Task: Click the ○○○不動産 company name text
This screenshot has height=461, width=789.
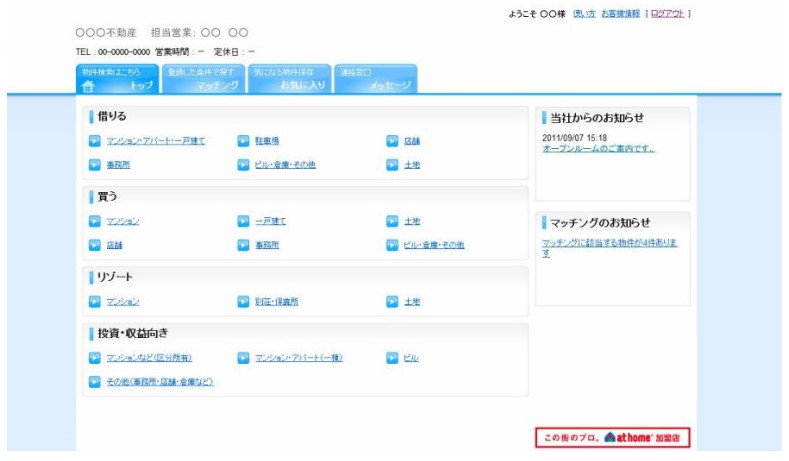Action: [x=106, y=33]
